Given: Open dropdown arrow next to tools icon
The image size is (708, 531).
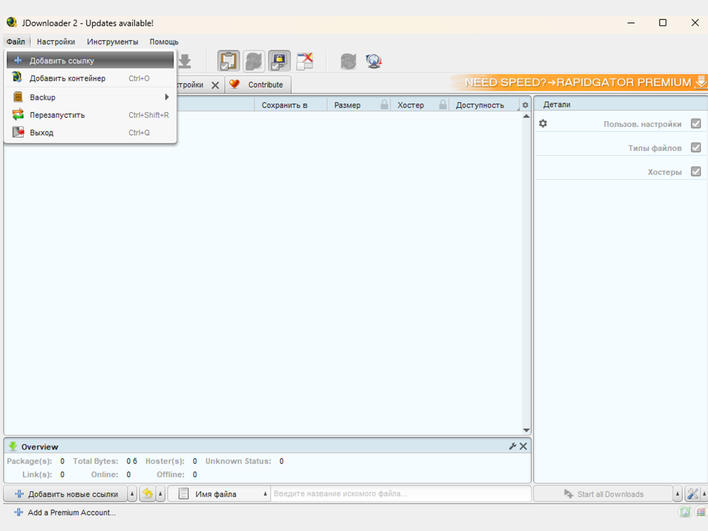Looking at the screenshot, I should 704,494.
